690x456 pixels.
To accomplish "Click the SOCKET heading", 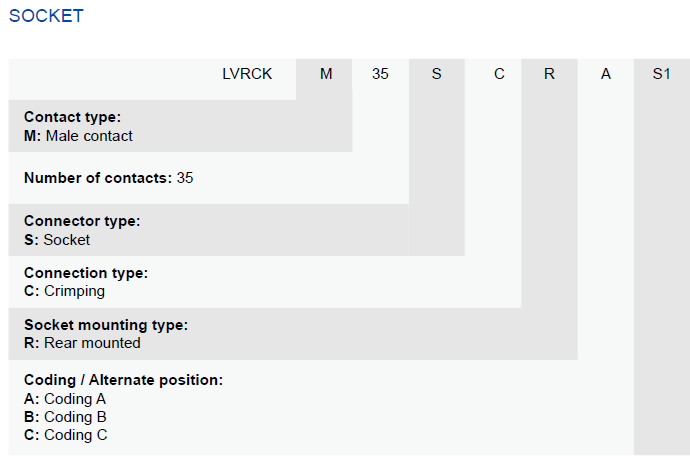I will [x=46, y=16].
